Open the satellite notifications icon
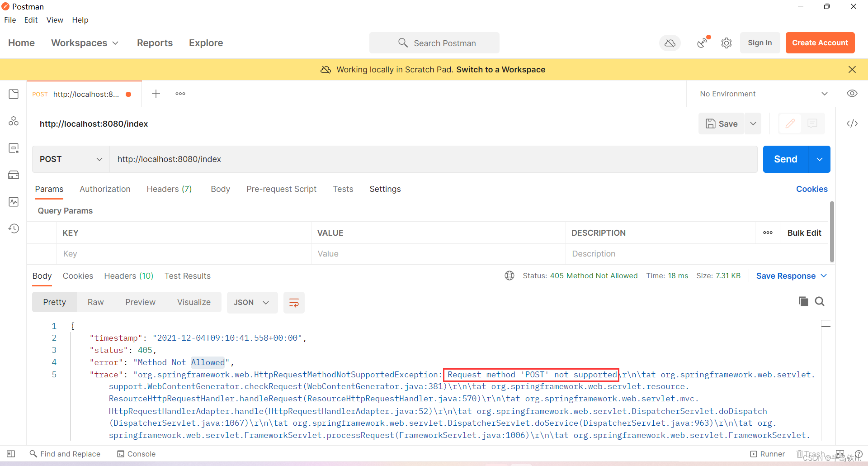 click(703, 43)
